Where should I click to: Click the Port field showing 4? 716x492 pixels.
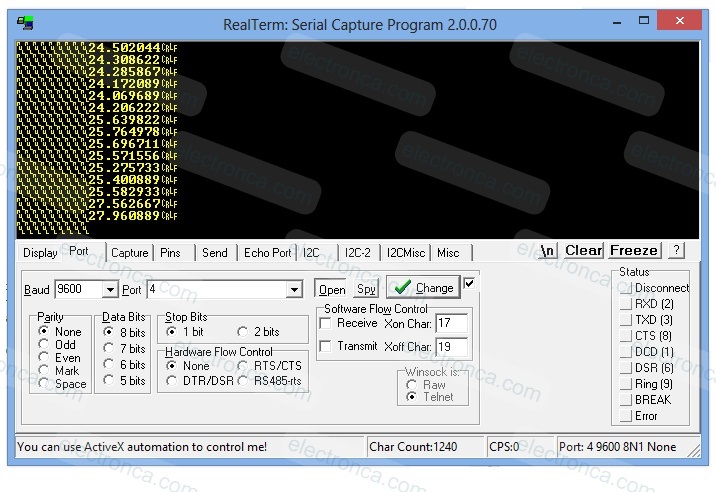pyautogui.click(x=217, y=289)
